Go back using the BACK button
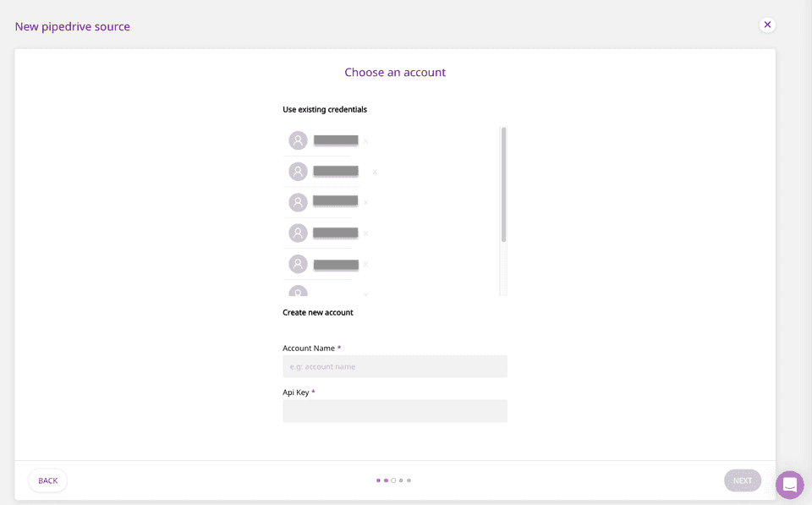This screenshot has height=505, width=812. (47, 480)
